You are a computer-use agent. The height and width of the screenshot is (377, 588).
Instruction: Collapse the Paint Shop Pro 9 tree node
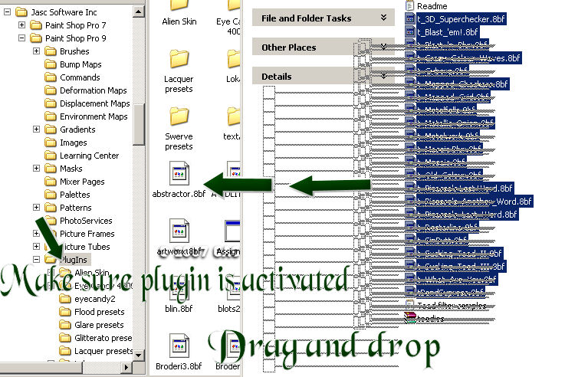click(x=22, y=38)
